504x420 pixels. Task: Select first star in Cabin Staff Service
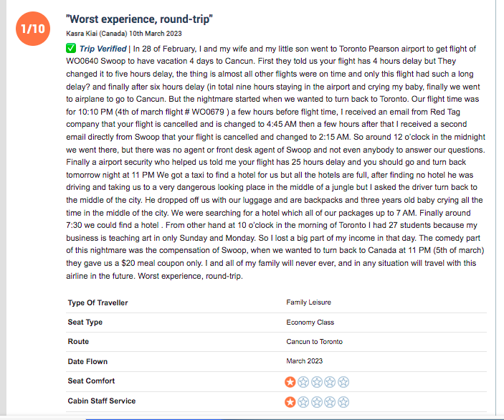coord(290,401)
